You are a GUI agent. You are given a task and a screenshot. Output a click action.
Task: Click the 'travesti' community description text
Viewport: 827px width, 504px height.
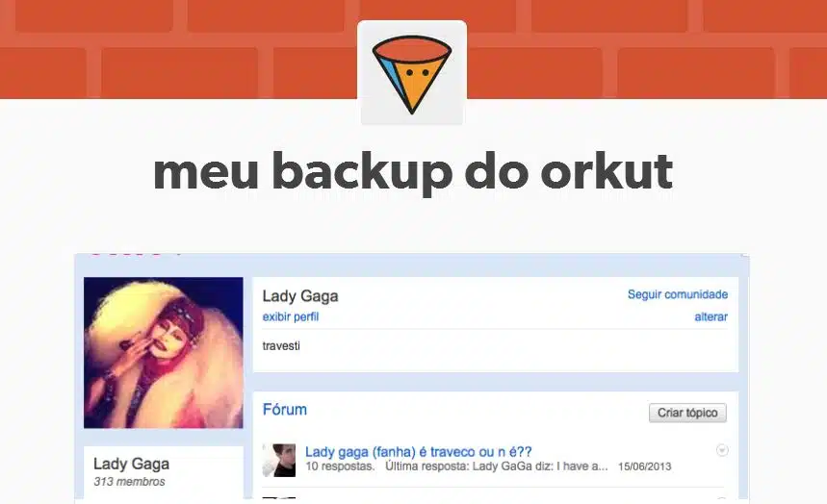(x=281, y=346)
